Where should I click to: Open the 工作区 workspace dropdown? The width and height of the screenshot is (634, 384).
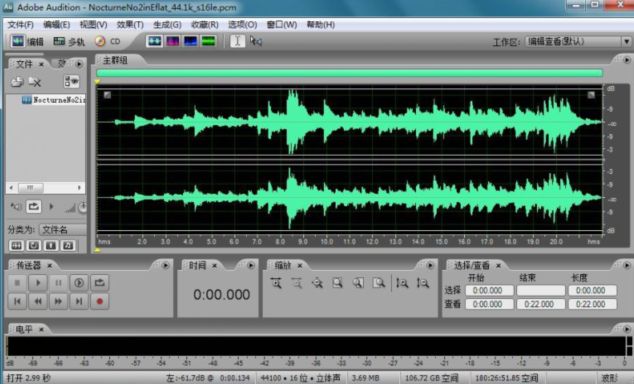[578, 41]
